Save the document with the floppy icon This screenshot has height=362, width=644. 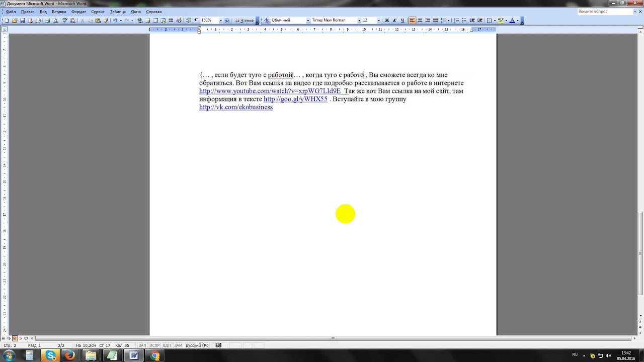22,21
